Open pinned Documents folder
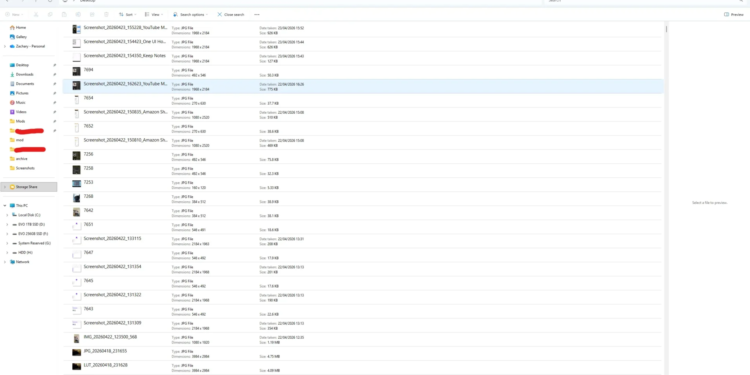Image resolution: width=750 pixels, height=375 pixels. (22, 84)
